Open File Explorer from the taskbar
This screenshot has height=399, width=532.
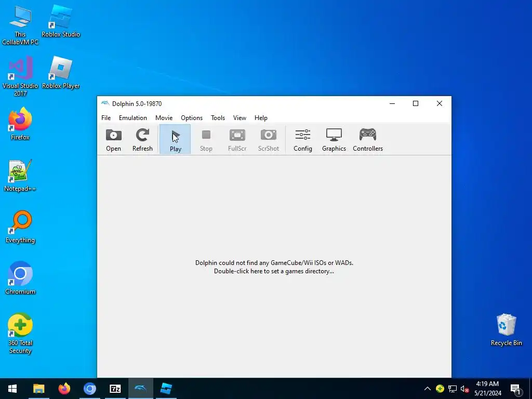point(38,389)
